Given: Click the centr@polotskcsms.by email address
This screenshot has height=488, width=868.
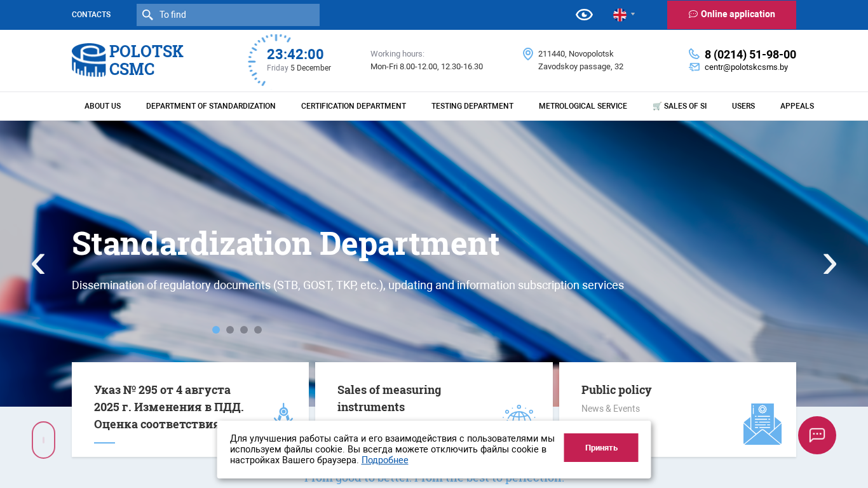Looking at the screenshot, I should (x=746, y=67).
